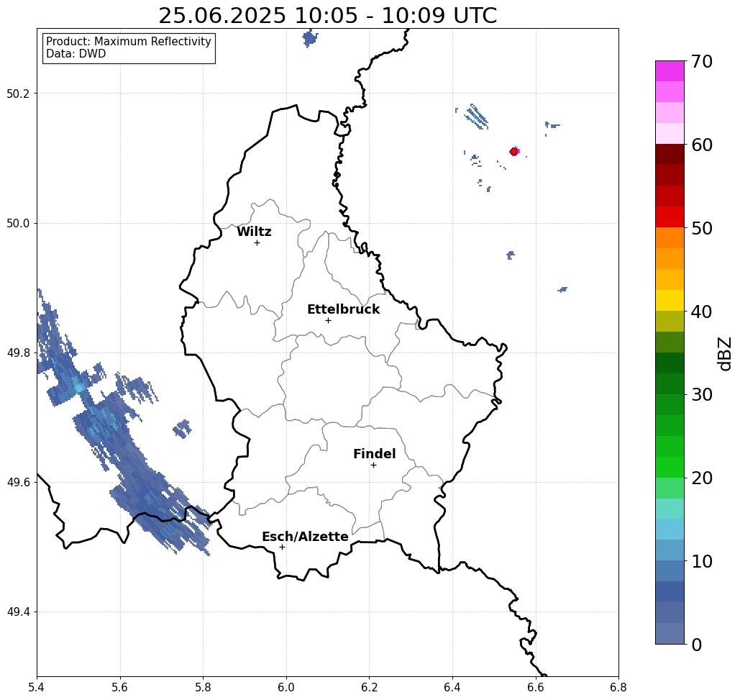Click the longitude tick label 6.6
Viewport: 740px width, 700px height.
point(536,687)
